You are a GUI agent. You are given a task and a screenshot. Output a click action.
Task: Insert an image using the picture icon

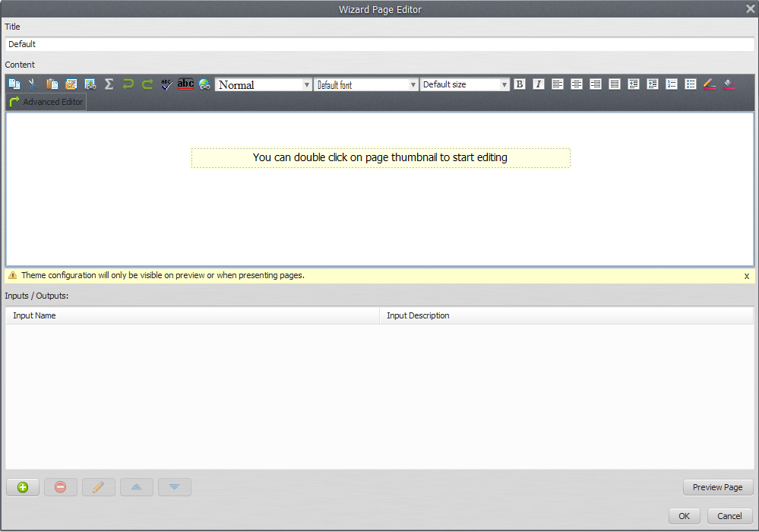point(71,84)
